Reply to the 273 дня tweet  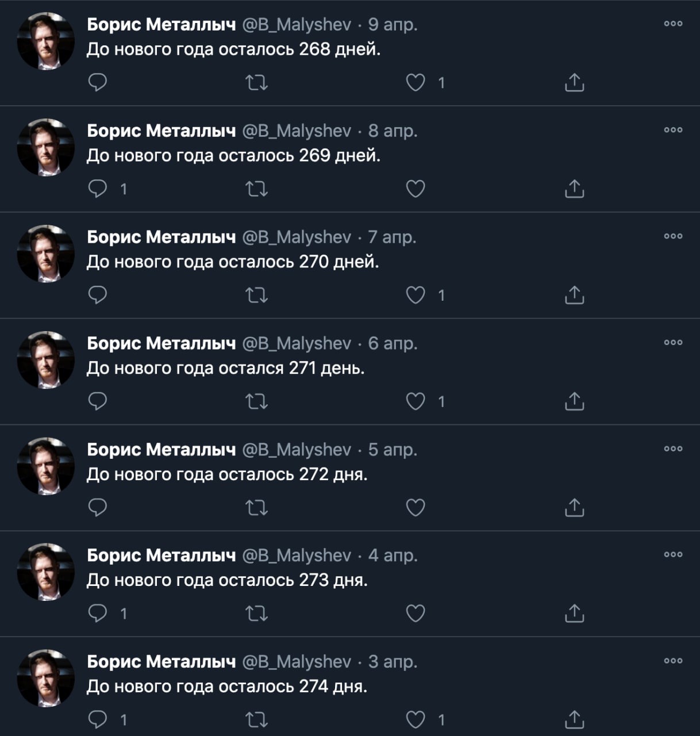coord(98,614)
